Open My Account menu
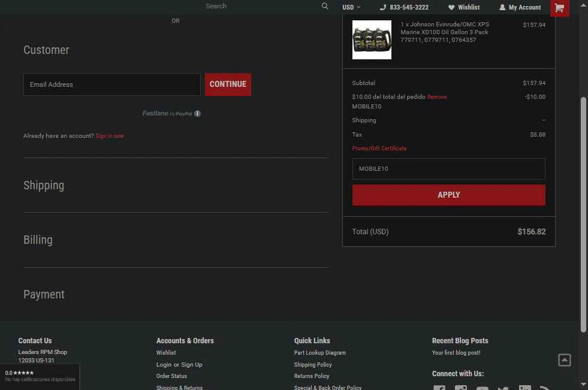This screenshot has width=588, height=390. click(x=524, y=7)
